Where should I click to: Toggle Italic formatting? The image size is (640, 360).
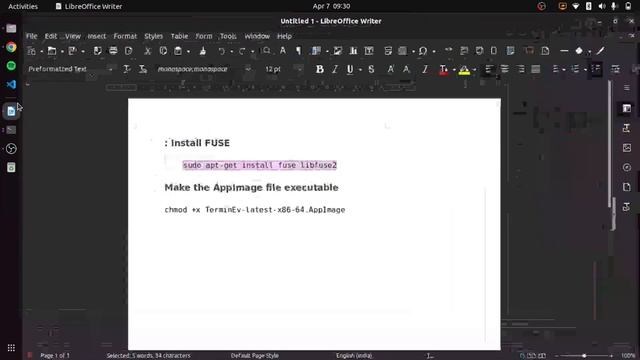coord(335,69)
